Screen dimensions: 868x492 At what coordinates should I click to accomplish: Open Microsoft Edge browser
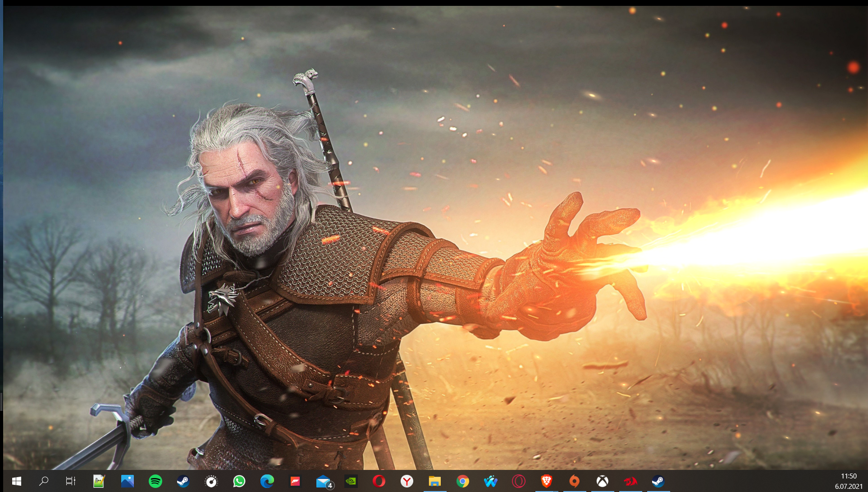[x=267, y=481]
